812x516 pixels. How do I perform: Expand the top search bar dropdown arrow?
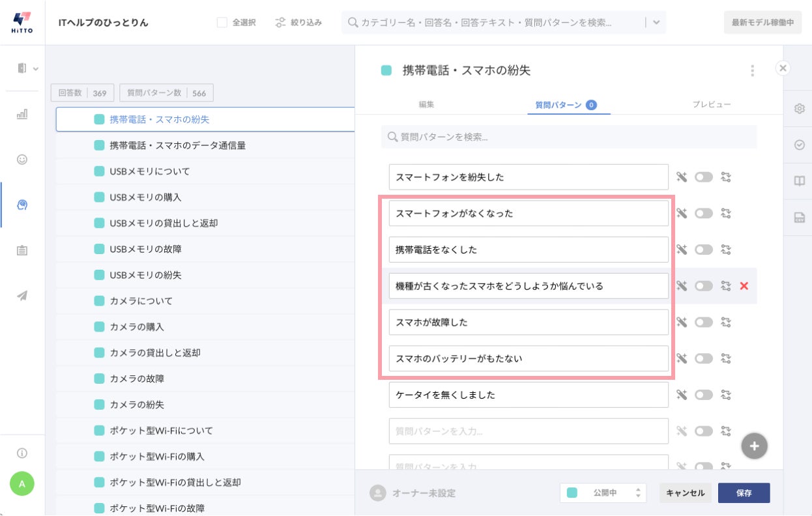click(x=656, y=23)
